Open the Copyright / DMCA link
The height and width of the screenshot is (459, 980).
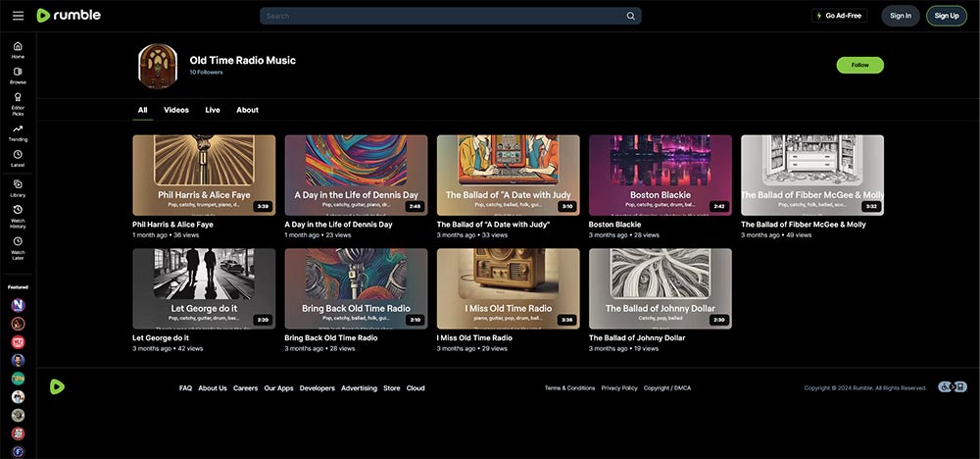[666, 388]
